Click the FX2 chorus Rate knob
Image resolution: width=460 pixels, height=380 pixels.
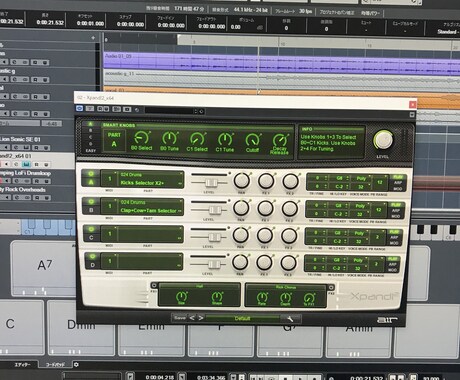262,297
